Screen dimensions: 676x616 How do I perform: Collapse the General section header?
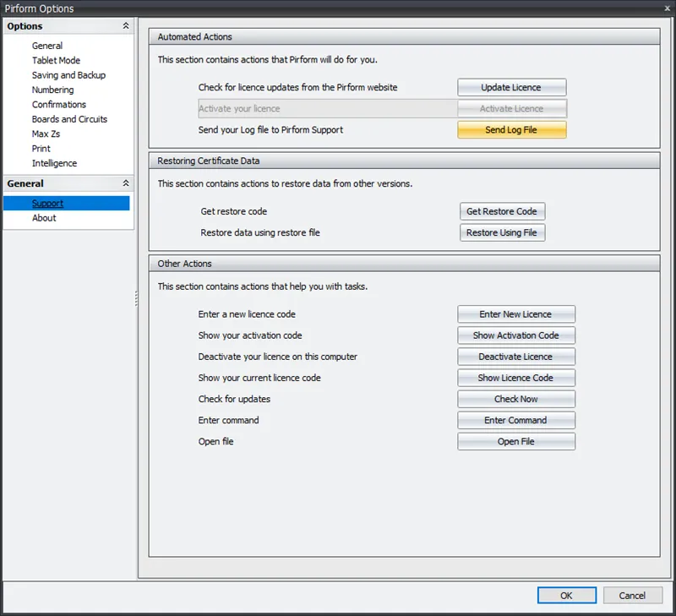point(126,183)
